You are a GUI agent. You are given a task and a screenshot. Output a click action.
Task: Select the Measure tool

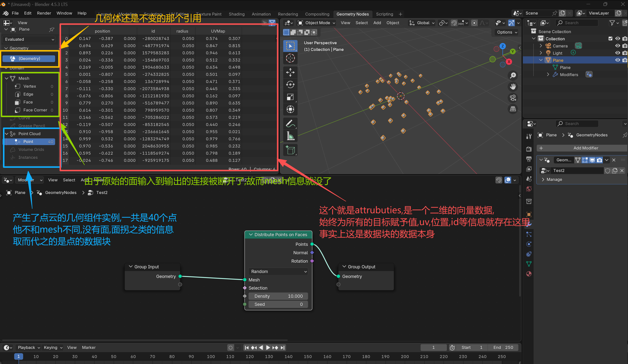(290, 136)
